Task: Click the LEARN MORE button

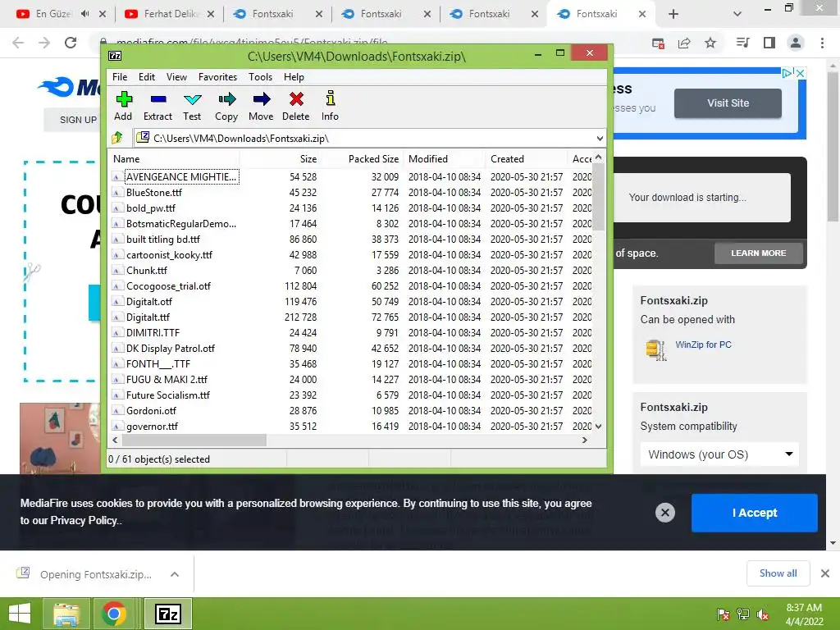Action: [x=758, y=253]
